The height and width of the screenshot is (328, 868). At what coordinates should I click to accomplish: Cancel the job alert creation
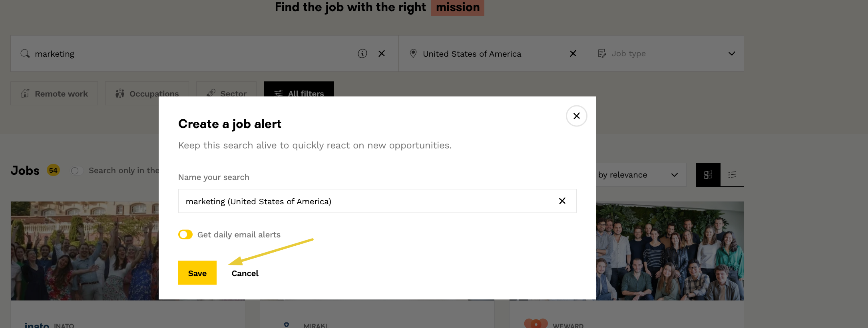(x=245, y=273)
